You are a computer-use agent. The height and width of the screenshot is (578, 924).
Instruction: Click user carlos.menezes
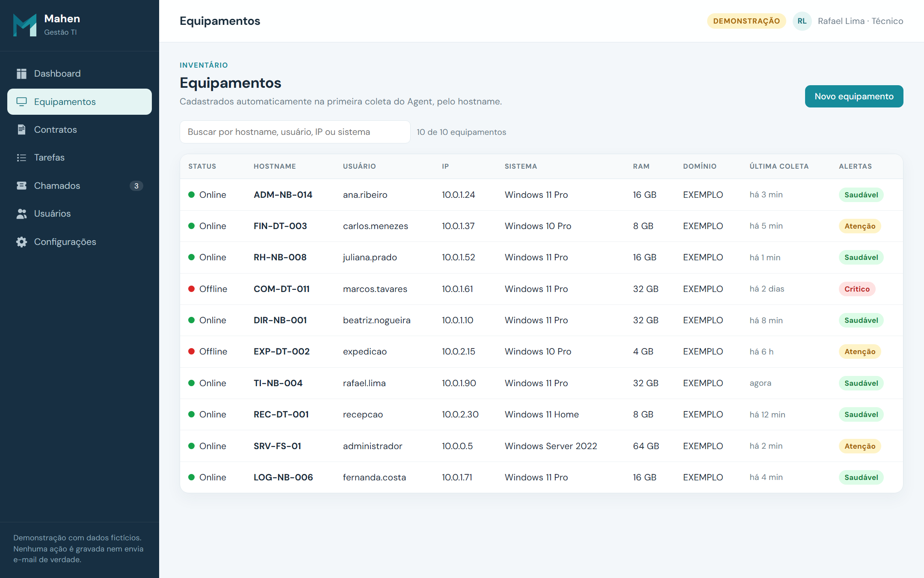tap(376, 226)
